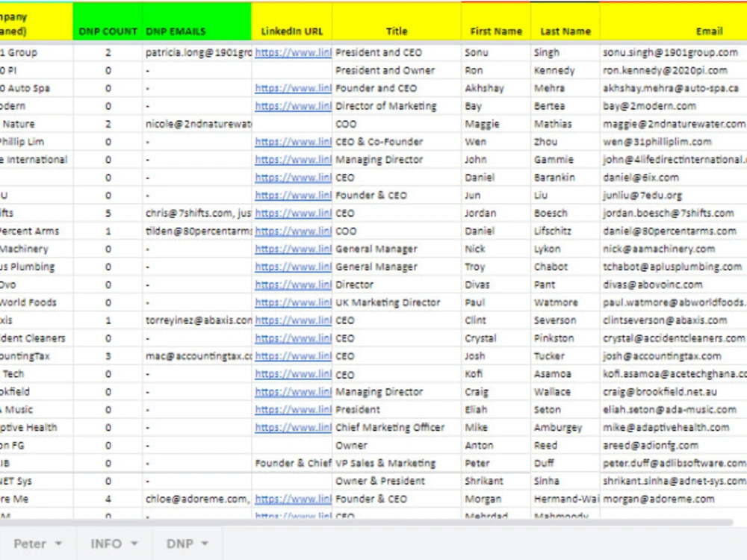The width and height of the screenshot is (747, 560).
Task: Select first name cell Troy
Action: [x=496, y=267]
